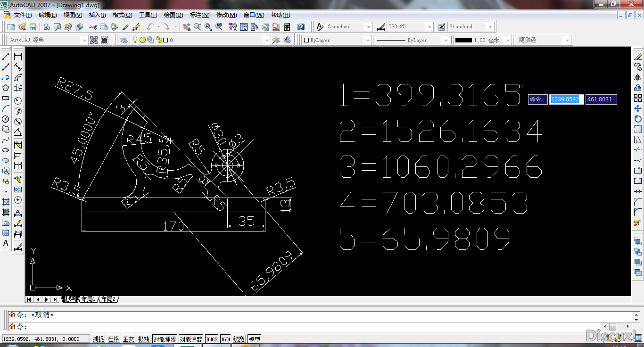The image size is (644, 347).
Task: Expand the ByLayer linetype dropdown
Action: (x=446, y=40)
